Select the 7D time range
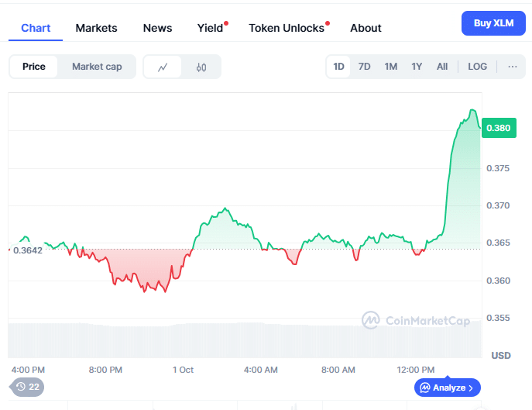Image resolution: width=532 pixels, height=410 pixels. click(x=364, y=67)
